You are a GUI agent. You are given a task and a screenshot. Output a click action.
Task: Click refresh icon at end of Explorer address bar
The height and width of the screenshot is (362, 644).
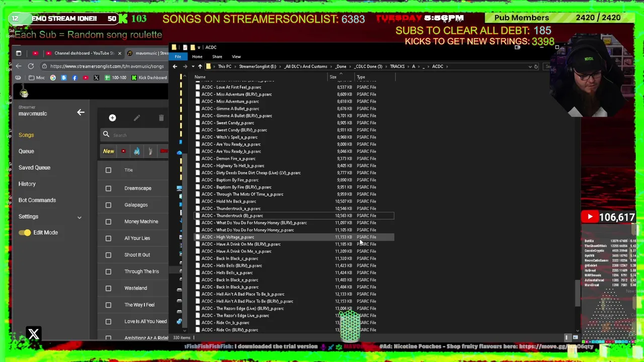[536, 66]
